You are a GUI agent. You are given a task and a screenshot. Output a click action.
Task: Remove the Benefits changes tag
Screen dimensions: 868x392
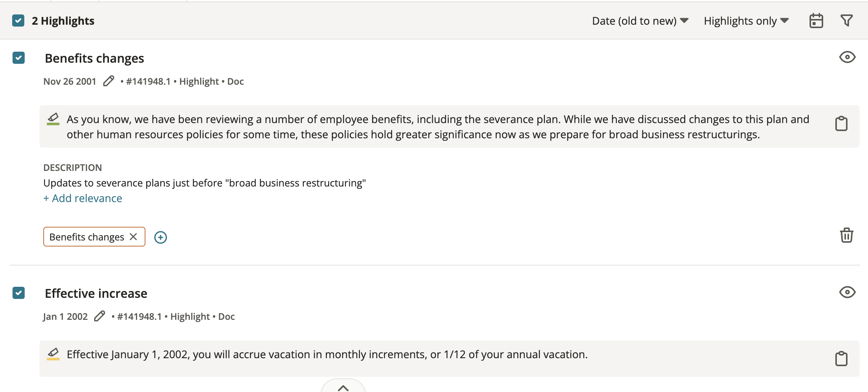pos(133,237)
